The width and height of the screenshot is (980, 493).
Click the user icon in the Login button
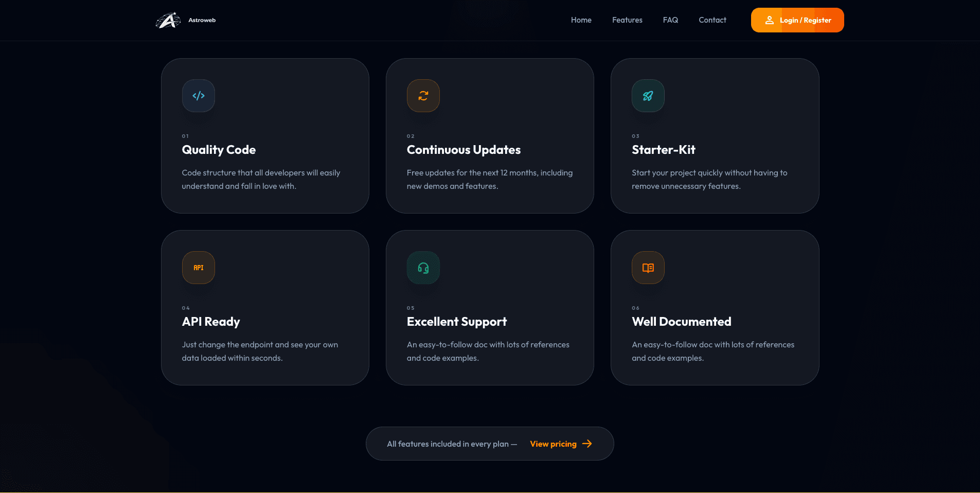point(770,20)
